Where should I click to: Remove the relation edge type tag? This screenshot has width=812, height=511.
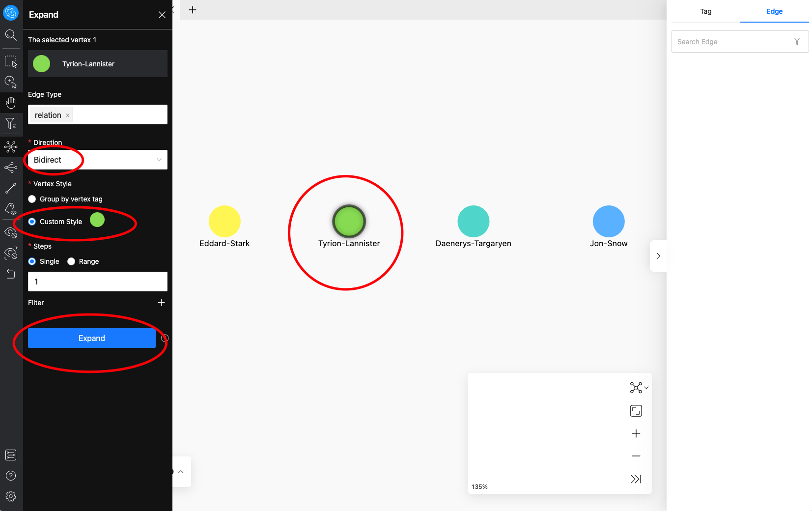(x=68, y=115)
